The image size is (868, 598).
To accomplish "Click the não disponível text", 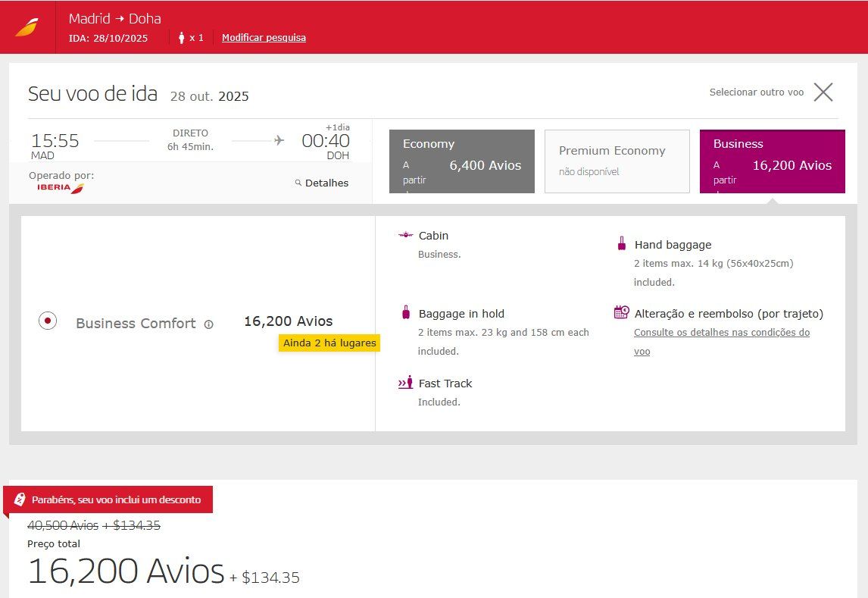I will (x=589, y=171).
